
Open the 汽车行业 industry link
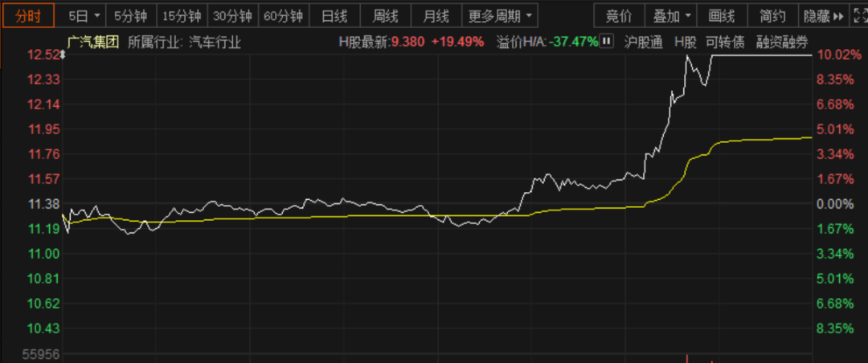[215, 42]
